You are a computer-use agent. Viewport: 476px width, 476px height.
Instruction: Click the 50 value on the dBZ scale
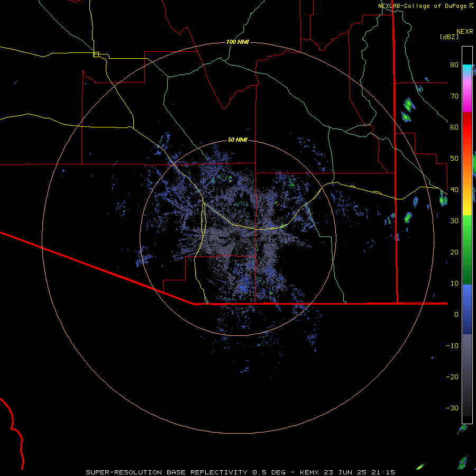click(454, 159)
